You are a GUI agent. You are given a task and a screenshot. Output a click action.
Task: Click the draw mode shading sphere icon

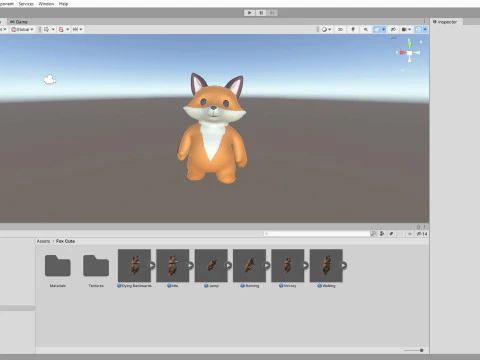tap(324, 29)
